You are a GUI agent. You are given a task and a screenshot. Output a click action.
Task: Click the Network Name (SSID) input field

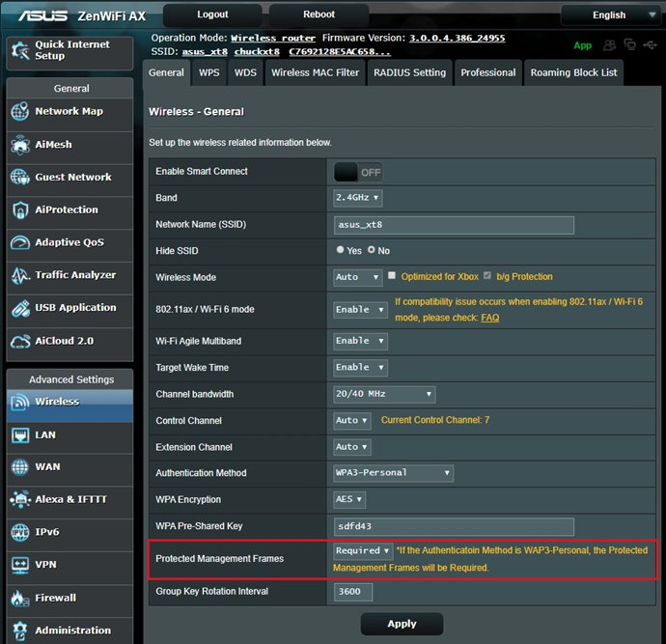[x=454, y=225]
